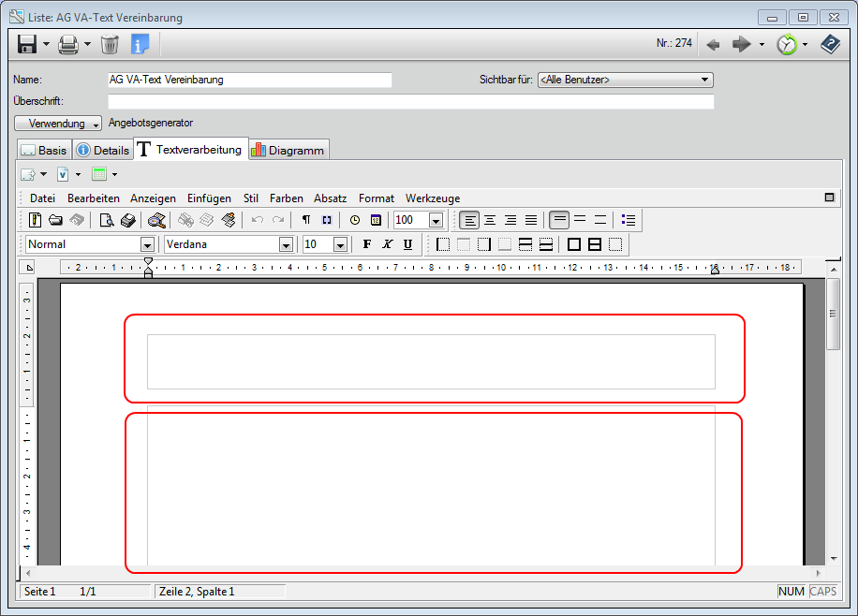Switch to the Details tab
Screen dimensions: 858x616
click(x=103, y=150)
